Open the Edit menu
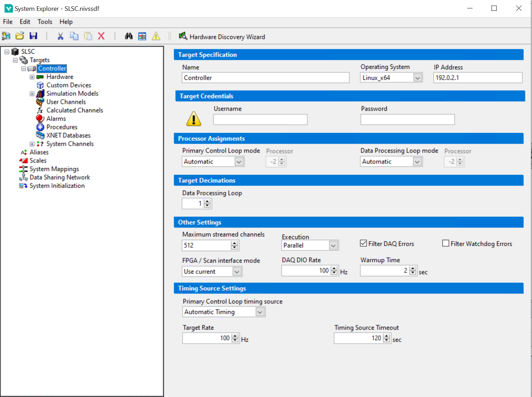This screenshot has width=532, height=397. pyautogui.click(x=25, y=22)
